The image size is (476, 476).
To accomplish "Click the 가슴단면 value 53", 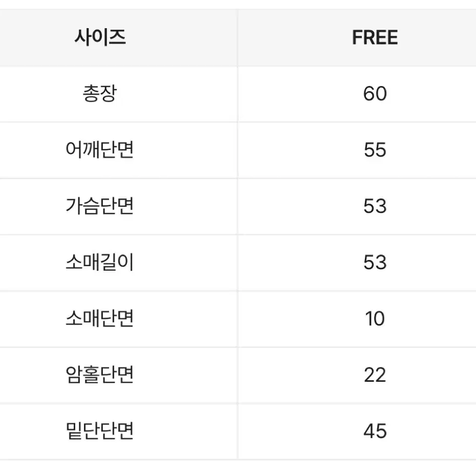I will click(375, 206).
